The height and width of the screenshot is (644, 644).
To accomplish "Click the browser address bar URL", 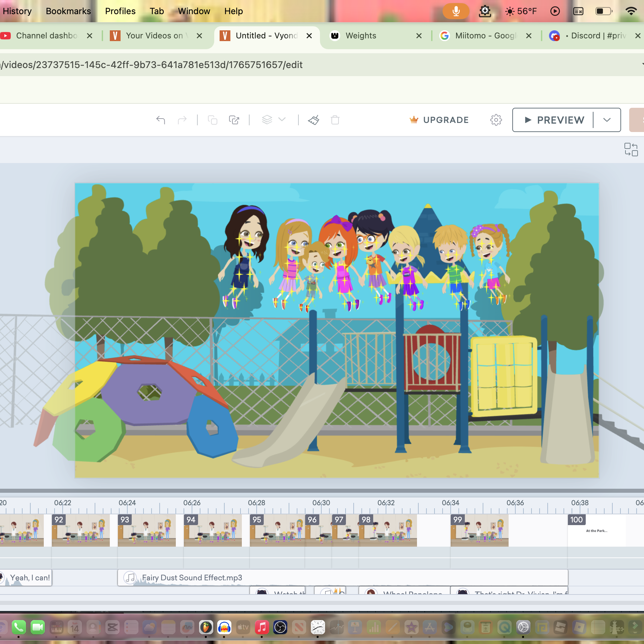I will point(152,65).
